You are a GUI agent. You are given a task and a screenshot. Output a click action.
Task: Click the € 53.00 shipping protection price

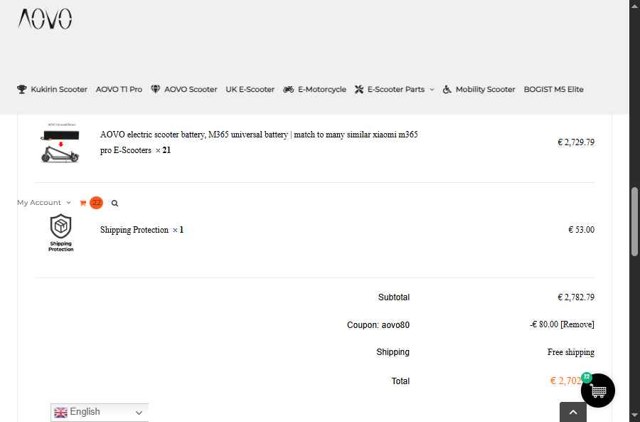tap(581, 229)
